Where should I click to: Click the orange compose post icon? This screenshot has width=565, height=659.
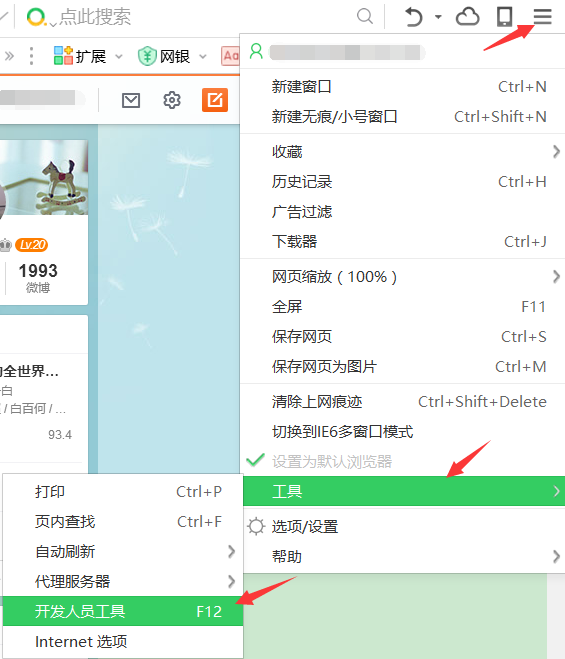click(x=215, y=100)
